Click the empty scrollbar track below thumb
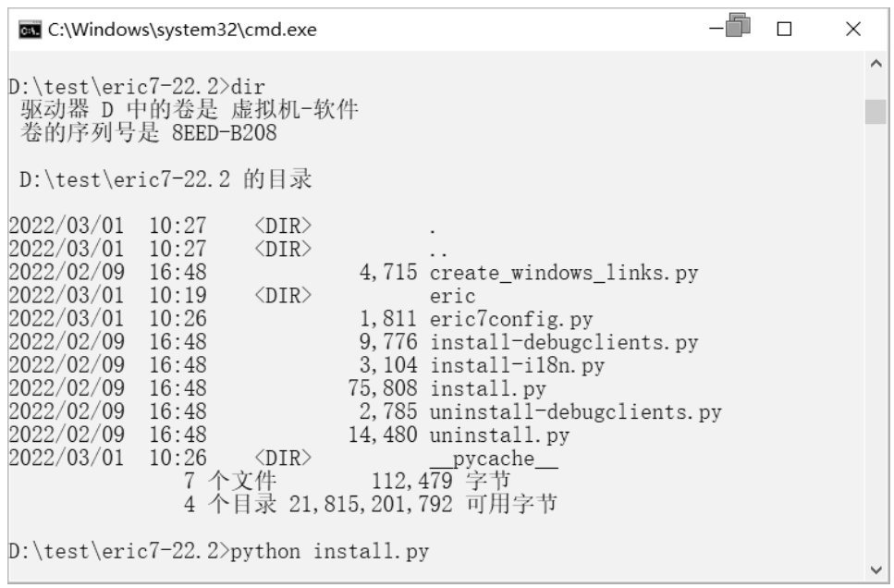Viewport: 894px width, 588px height. point(875,351)
